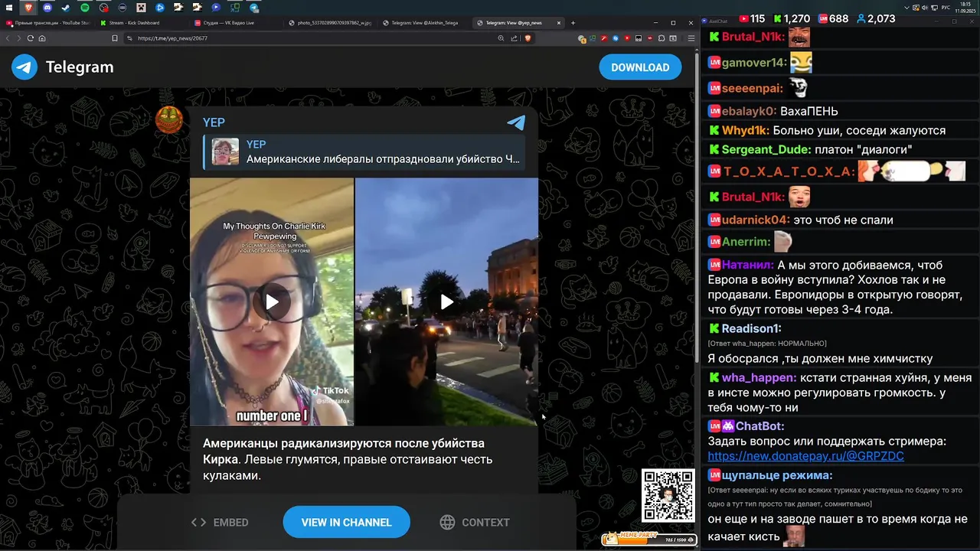
Task: Go to browser home page
Action: (42, 38)
